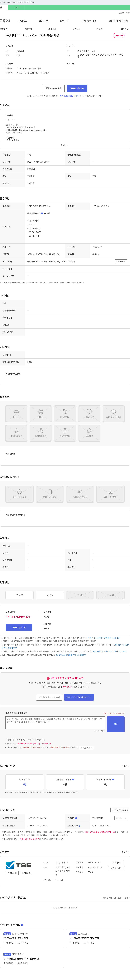Open the company 홈페이지 button
Image resolution: width=130 pixels, height=980 pixels.
point(116,862)
